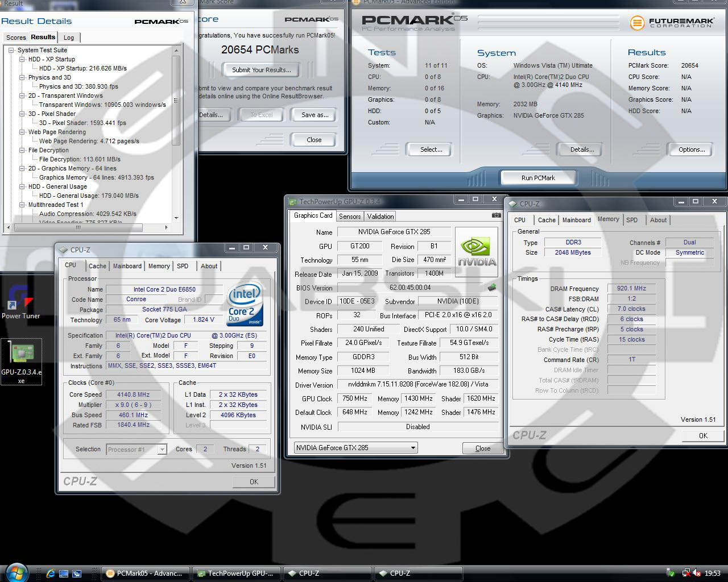
Task: Collapse the Web Page Rendering node
Action: (x=22, y=132)
